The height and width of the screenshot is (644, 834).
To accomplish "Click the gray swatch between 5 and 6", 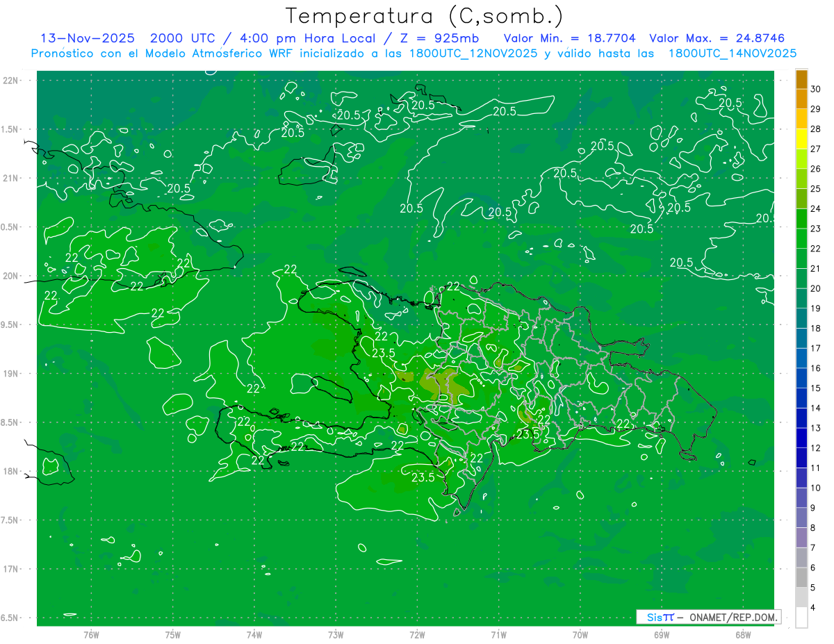I will (801, 577).
